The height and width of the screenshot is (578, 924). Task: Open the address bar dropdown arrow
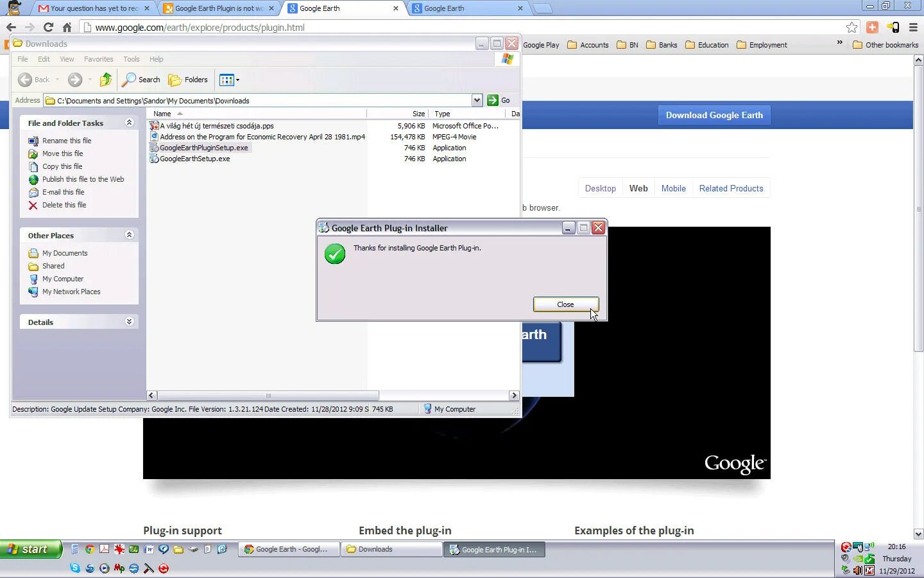(x=477, y=100)
